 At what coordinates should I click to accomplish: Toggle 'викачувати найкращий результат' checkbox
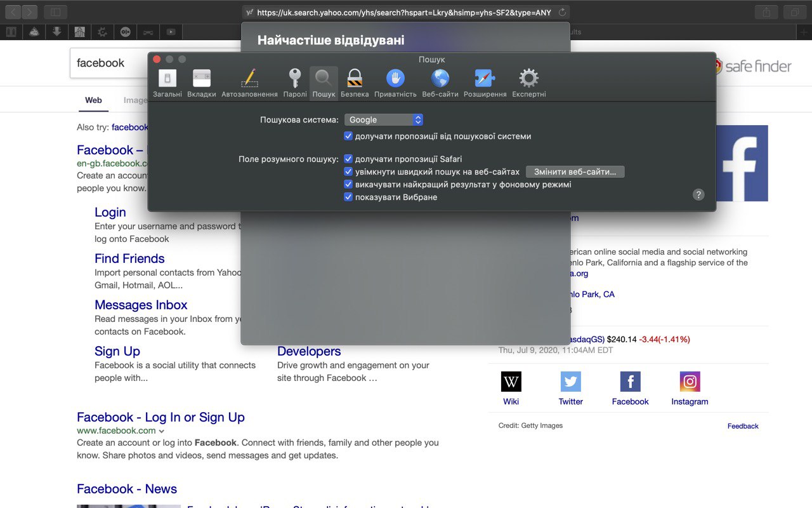pyautogui.click(x=348, y=184)
